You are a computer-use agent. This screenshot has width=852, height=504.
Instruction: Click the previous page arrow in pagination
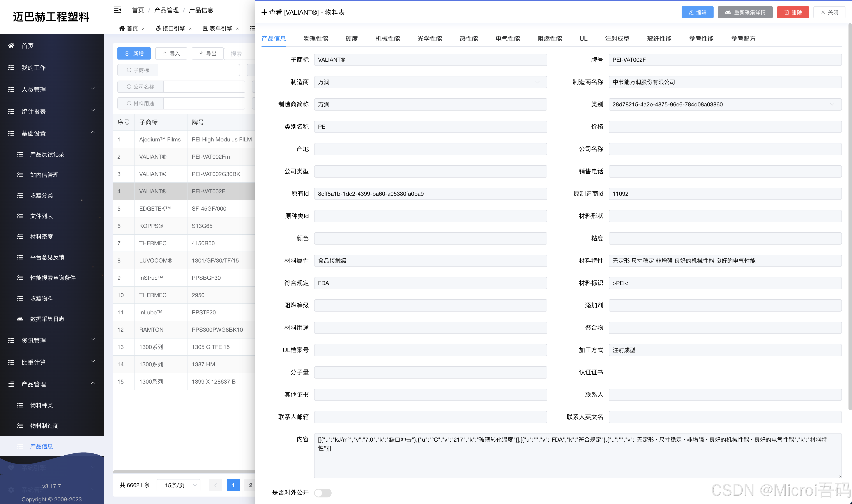pos(215,485)
